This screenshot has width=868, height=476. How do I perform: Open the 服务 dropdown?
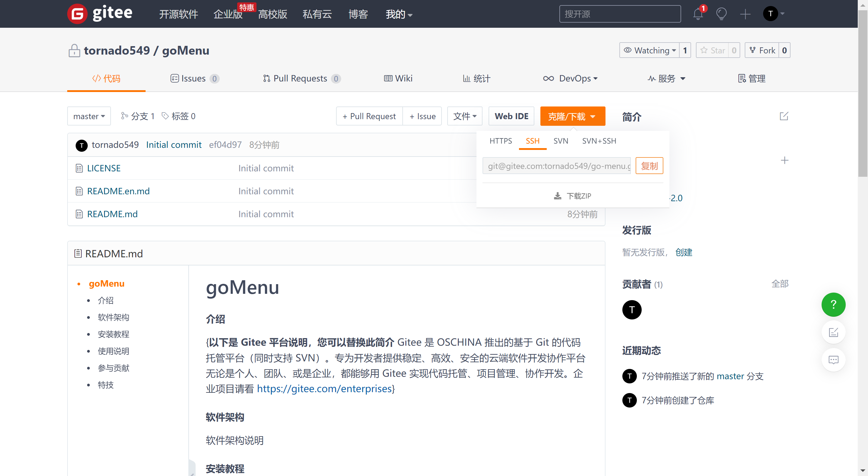tap(666, 79)
